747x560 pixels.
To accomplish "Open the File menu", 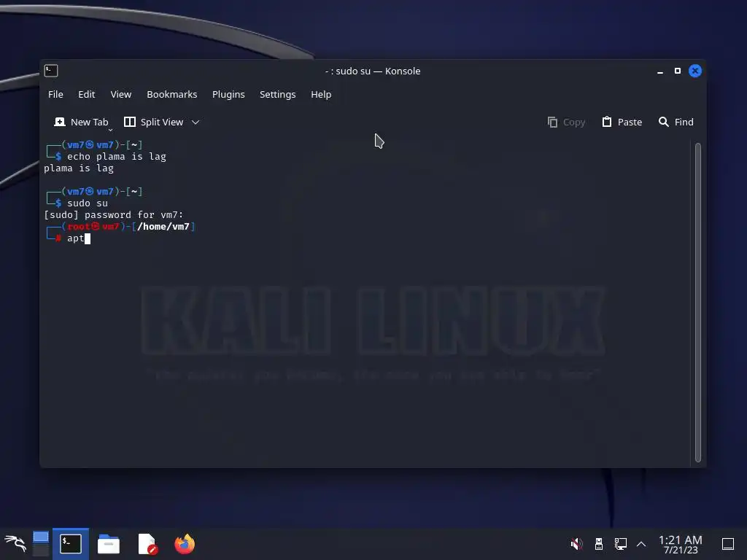I will click(x=55, y=94).
